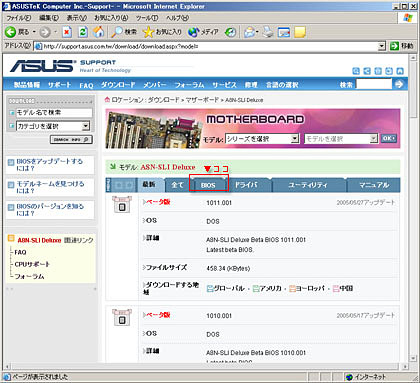
Task: Open Mail toolbar icon
Action: tap(251, 32)
